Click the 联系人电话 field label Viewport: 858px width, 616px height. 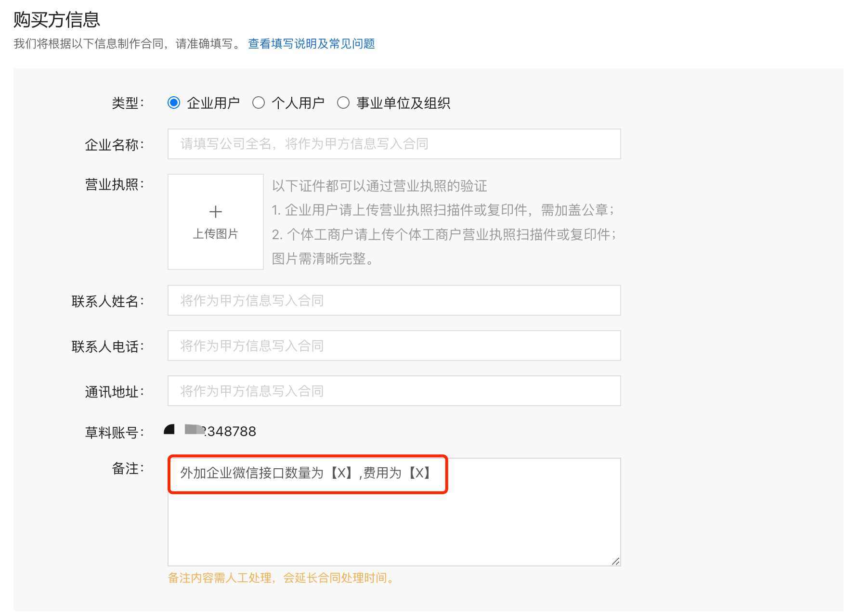click(x=108, y=346)
